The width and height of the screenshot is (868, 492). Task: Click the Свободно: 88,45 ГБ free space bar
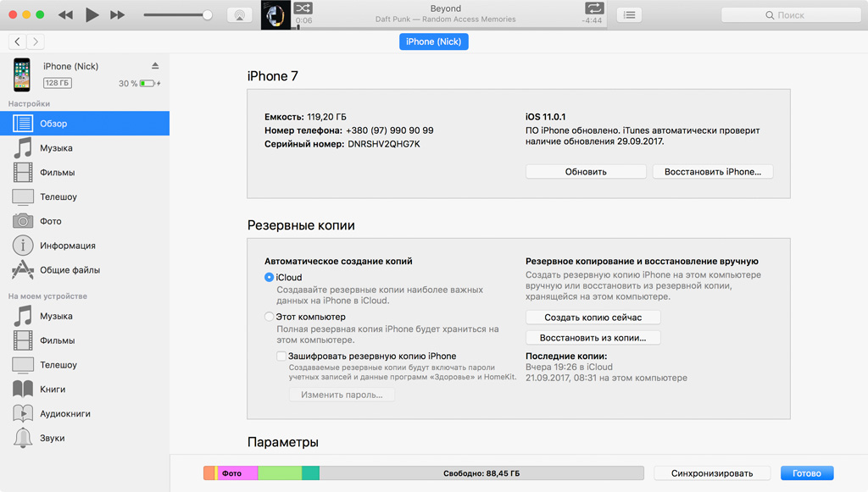pos(481,473)
